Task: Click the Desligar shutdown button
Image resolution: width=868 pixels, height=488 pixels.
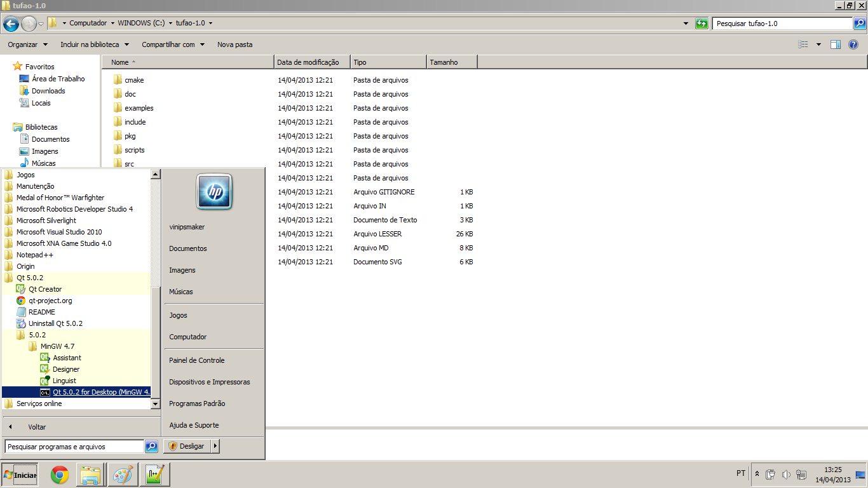Action: pos(187,446)
